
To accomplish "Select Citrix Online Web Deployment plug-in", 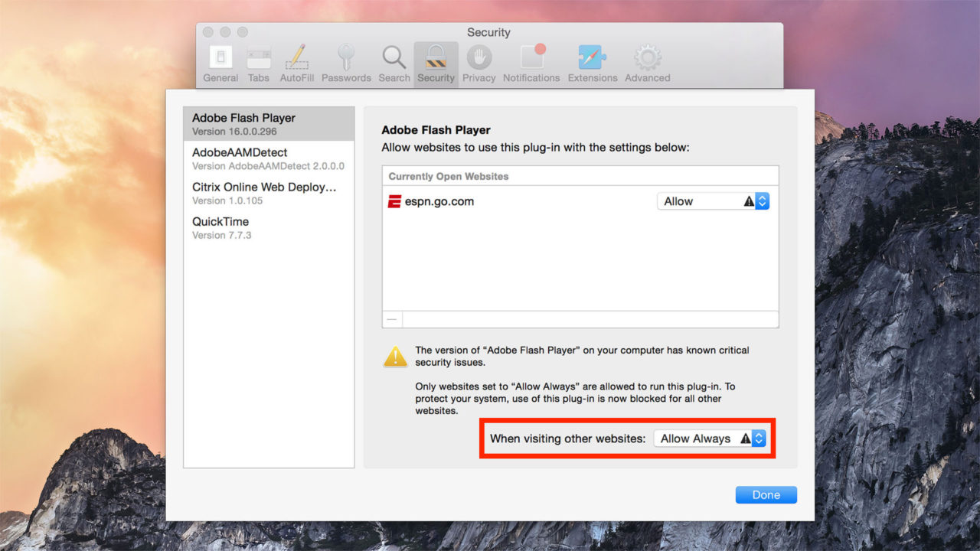I will click(x=269, y=193).
